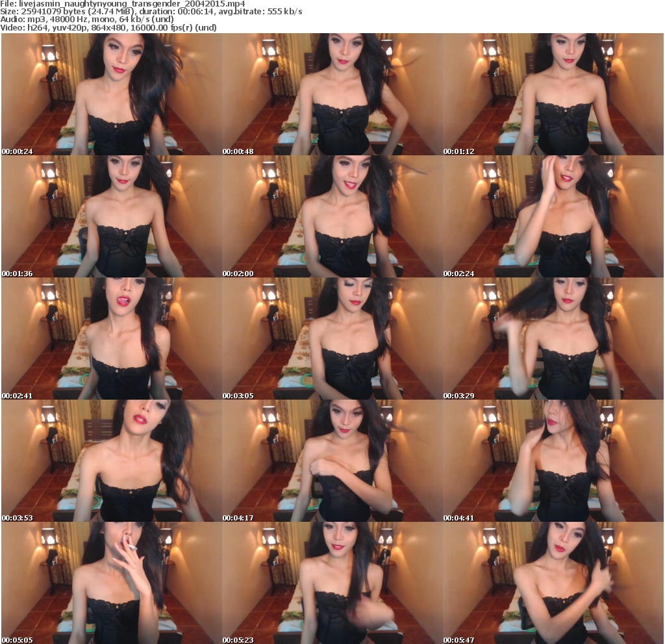665x644 pixels.
Task: Select the thumbnail frame at 00:05:05
Action: coord(112,584)
